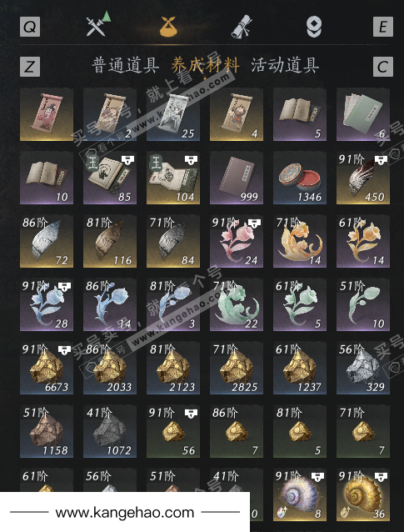Click the C key shortcut button

click(383, 67)
